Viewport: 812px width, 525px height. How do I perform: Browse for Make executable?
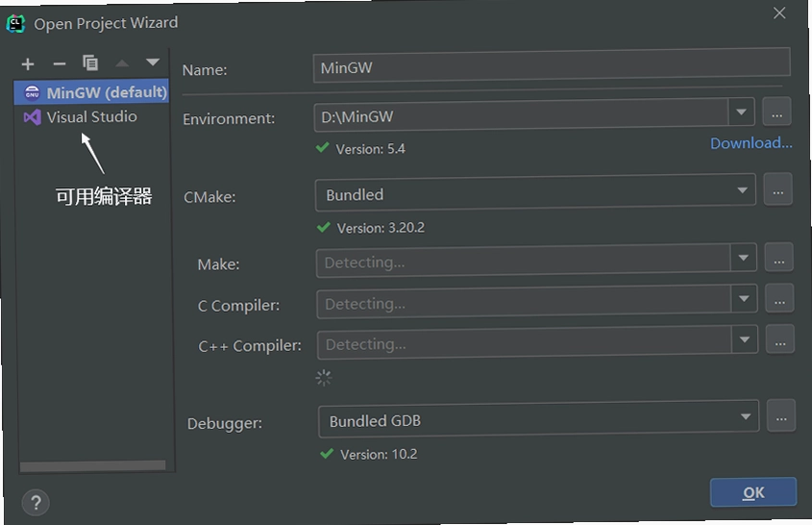click(x=779, y=258)
